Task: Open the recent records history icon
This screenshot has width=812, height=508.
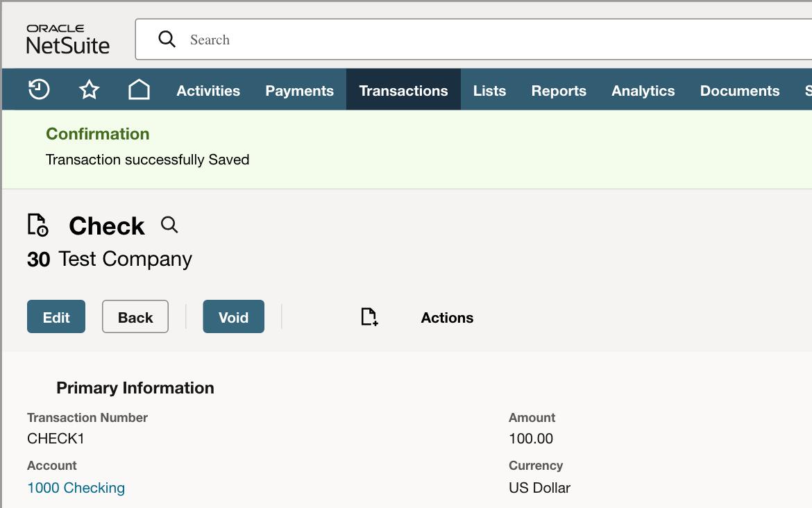Action: [x=39, y=89]
